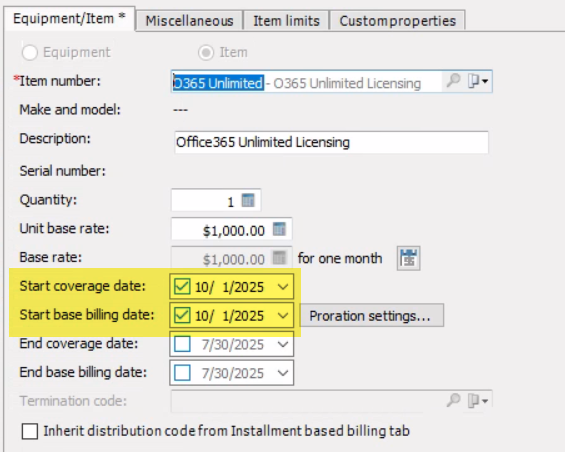Open the Item number options dropdown icon

pos(477,81)
